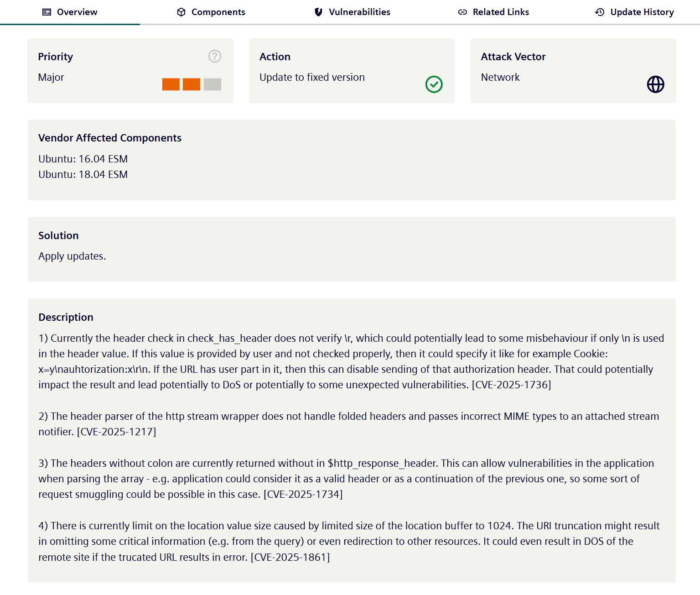The image size is (700, 595).
Task: Click the CVE-2025-1217 reference text
Action: click(x=117, y=432)
